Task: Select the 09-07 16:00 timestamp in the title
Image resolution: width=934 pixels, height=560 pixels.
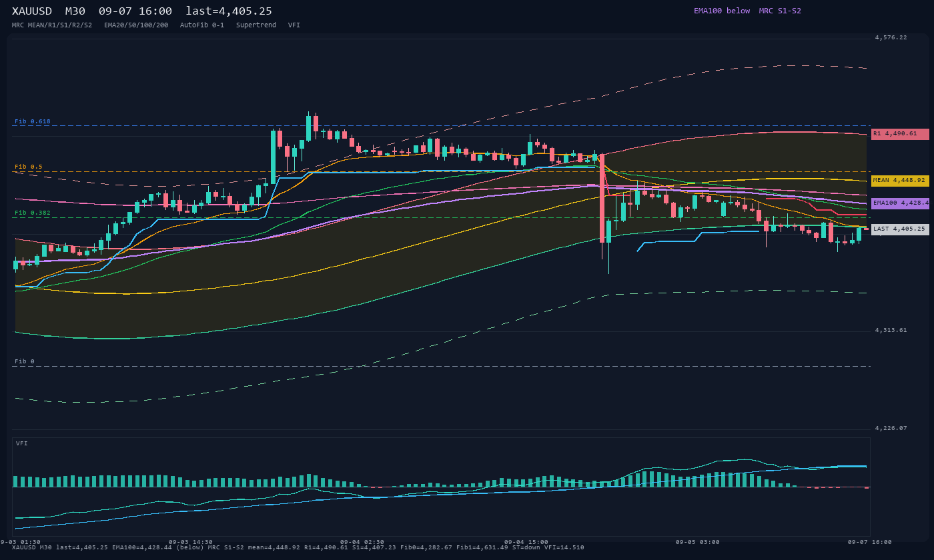Action: 135,11
